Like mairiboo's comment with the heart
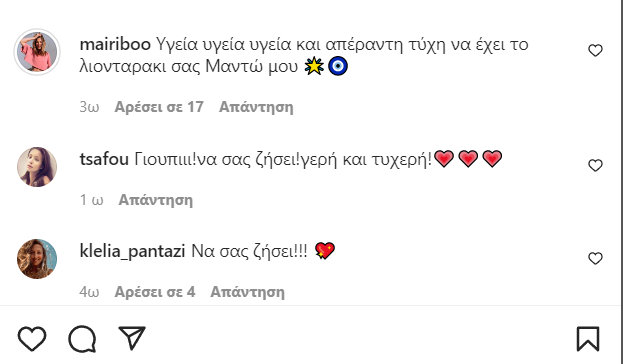This screenshot has height=364, width=623. point(595,50)
